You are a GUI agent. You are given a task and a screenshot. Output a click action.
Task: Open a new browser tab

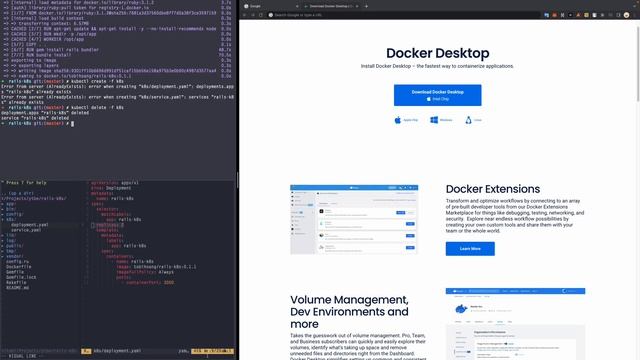pos(366,6)
